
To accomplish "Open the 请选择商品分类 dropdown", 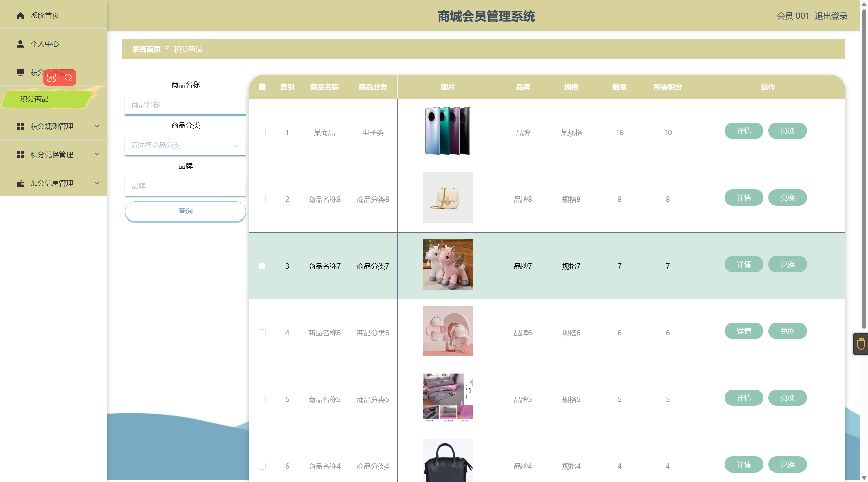I will [x=185, y=145].
